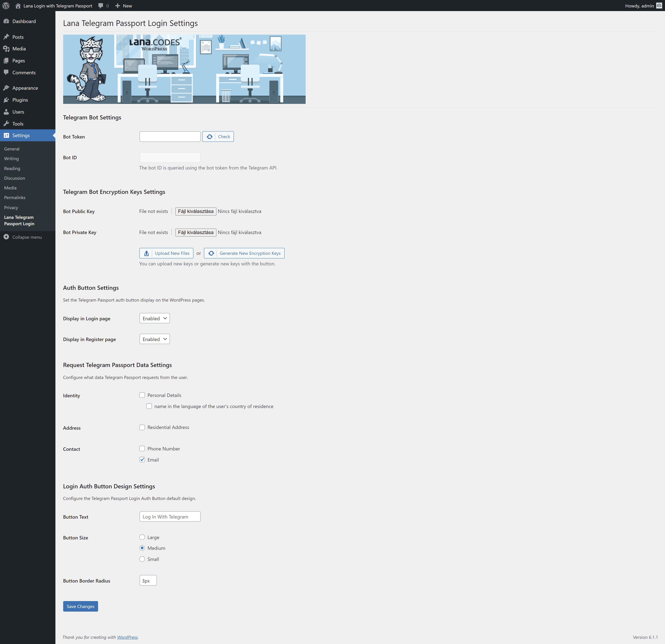Click the WordPress logo in the admin bar
Viewport: 665px width, 644px height.
pyautogui.click(x=5, y=6)
